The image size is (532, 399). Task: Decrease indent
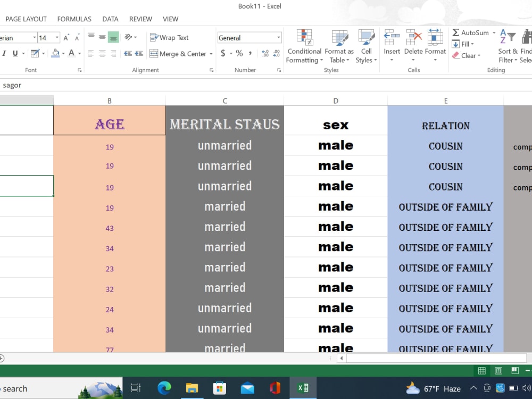tap(128, 53)
